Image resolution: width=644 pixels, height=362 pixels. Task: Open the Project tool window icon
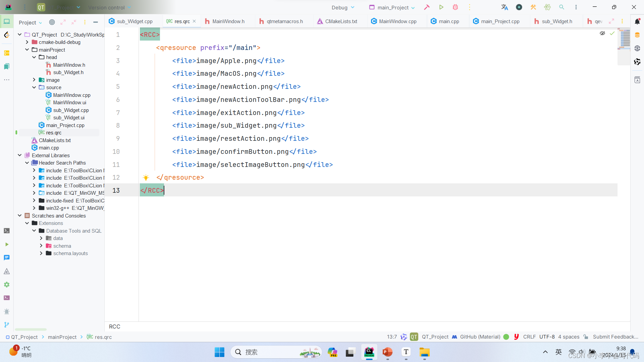click(7, 22)
